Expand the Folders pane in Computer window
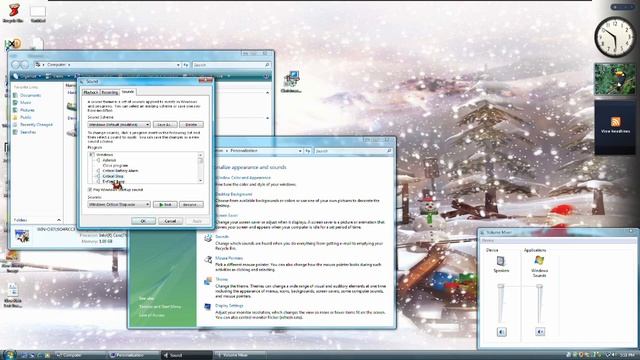The width and height of the screenshot is (640, 360). click(59, 220)
